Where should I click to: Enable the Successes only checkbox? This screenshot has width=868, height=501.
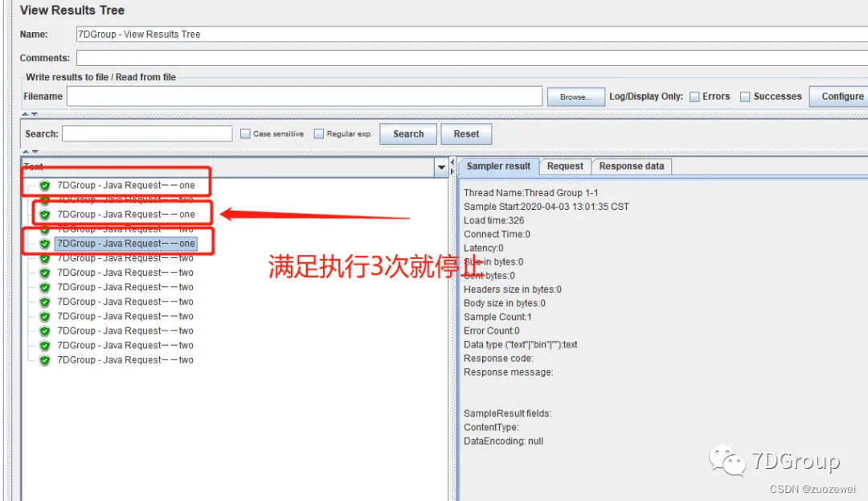(745, 97)
